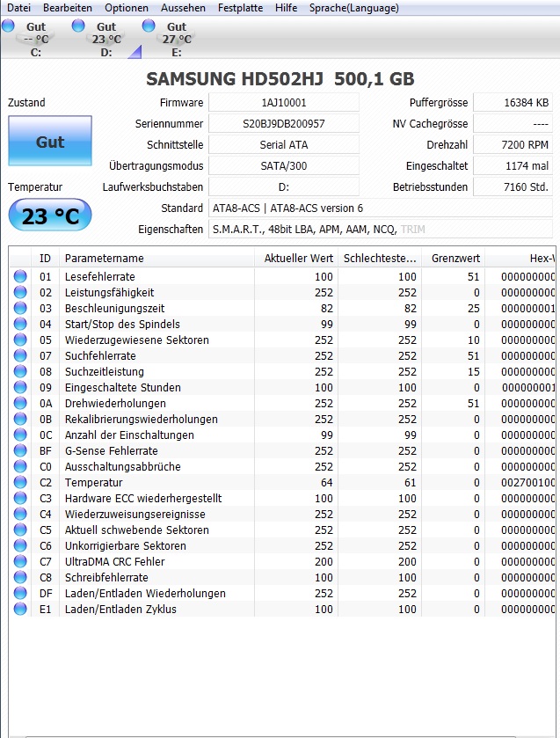Select the Laden/Entladen Zyklus parameter name
This screenshot has width=560, height=738.
coord(120,609)
